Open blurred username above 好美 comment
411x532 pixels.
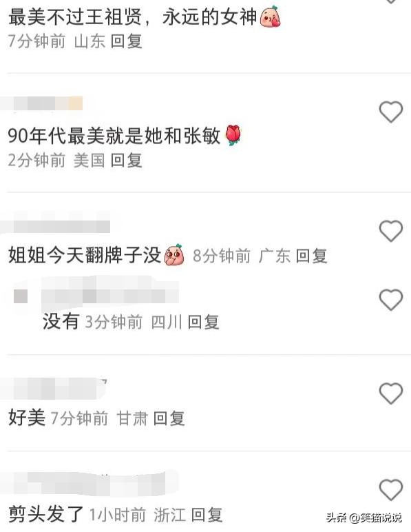point(54,388)
